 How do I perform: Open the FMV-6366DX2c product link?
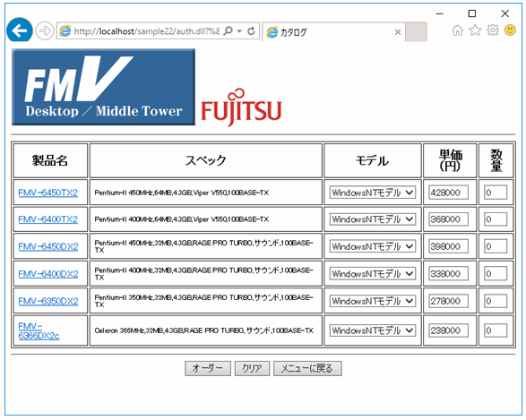pos(39,330)
